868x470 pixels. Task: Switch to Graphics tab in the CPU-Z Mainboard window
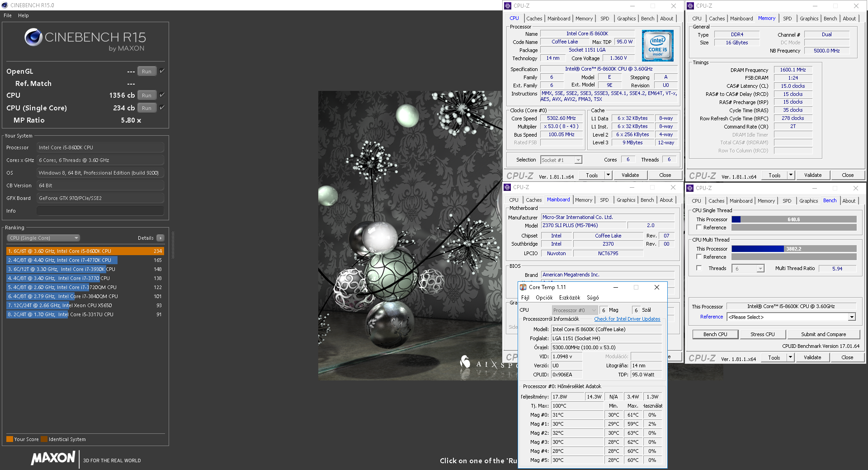tap(626, 200)
